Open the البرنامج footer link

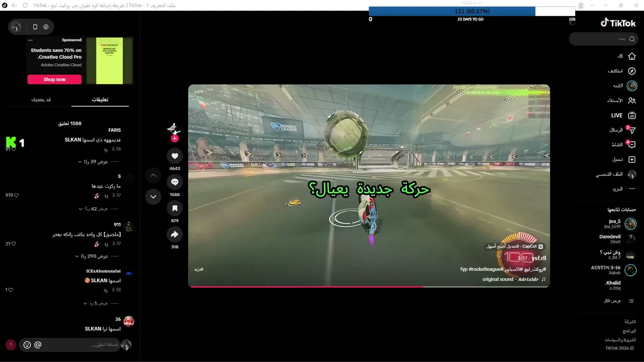point(629,331)
